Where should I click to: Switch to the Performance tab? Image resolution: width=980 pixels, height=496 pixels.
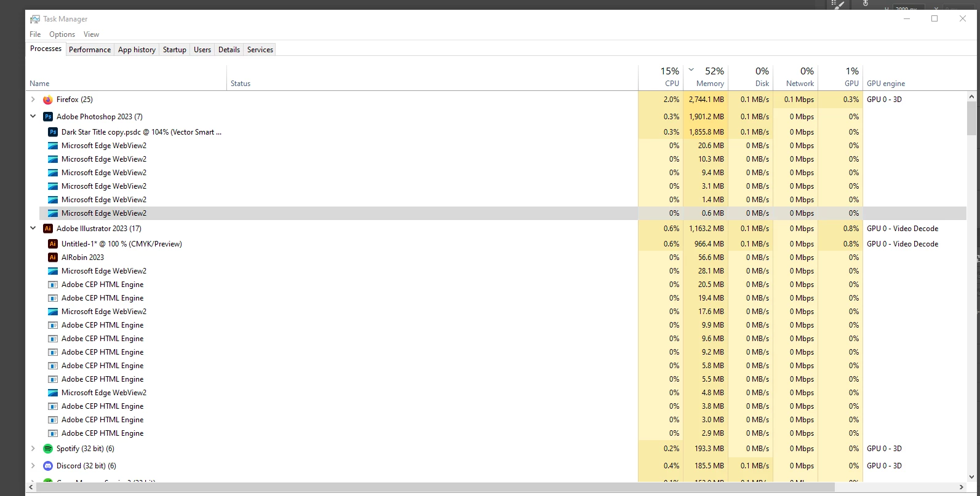click(90, 50)
